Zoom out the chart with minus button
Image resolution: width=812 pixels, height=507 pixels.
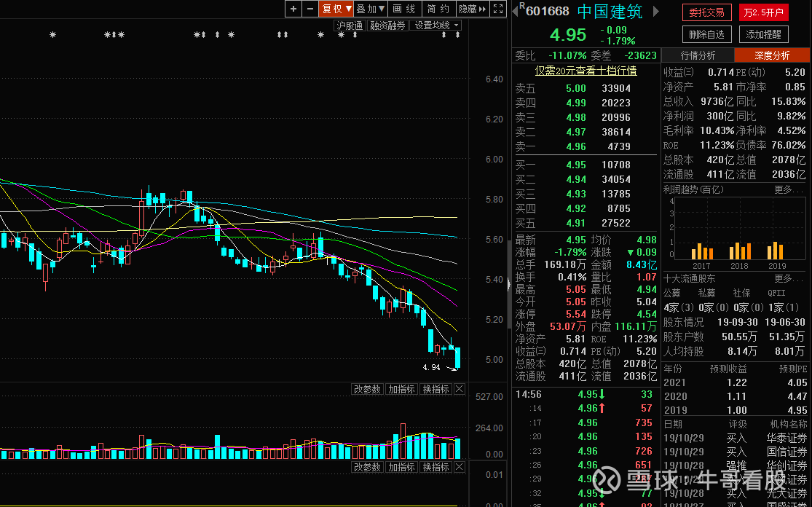click(x=310, y=9)
